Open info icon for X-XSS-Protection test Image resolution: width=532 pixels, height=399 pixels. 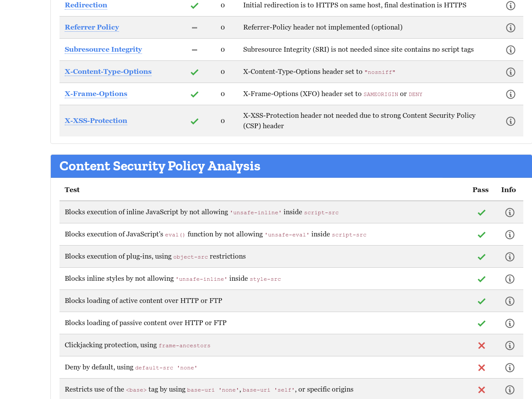[x=510, y=121]
